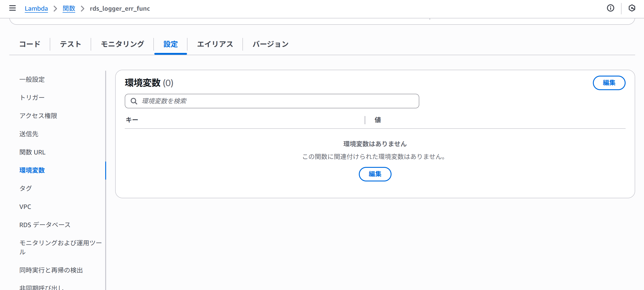Open the 関数 breadcrumb link
The width and height of the screenshot is (644, 290).
coord(69,8)
